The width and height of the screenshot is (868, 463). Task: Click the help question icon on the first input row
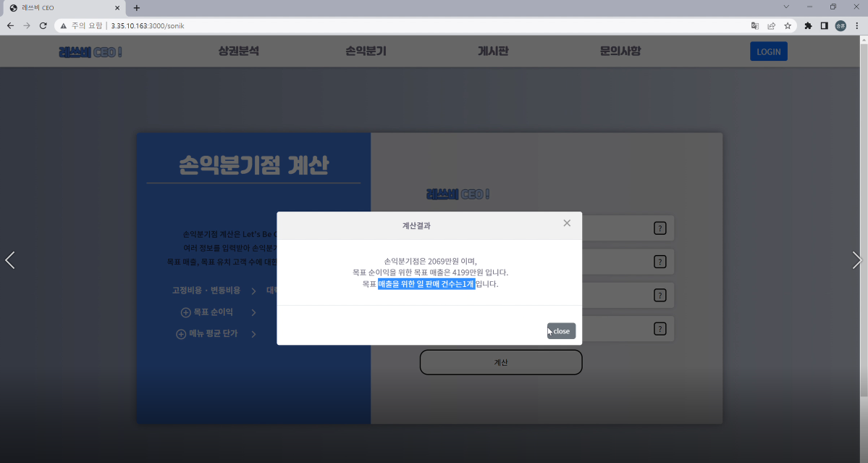pyautogui.click(x=660, y=228)
